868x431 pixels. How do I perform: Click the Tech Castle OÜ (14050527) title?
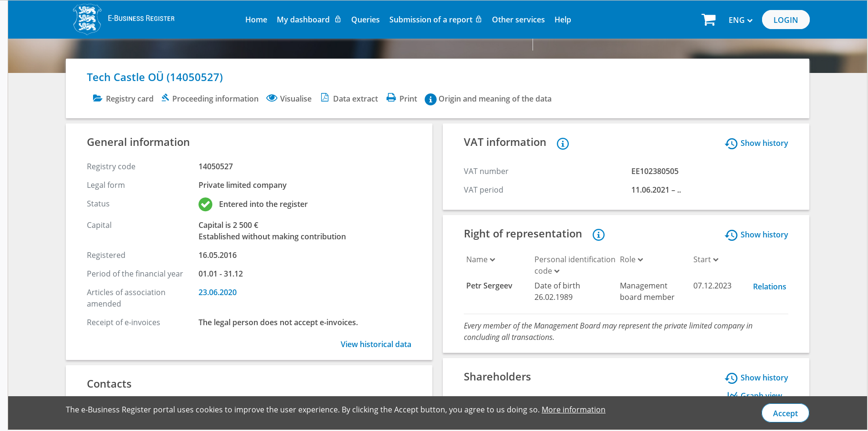(x=155, y=77)
